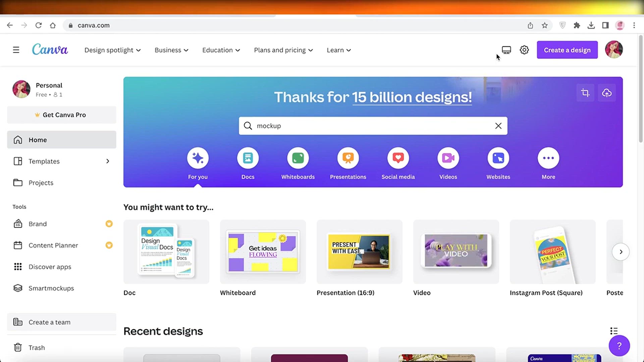Open the Presentation (16:9) thumbnail
This screenshot has height=362, width=644.
click(x=360, y=252)
